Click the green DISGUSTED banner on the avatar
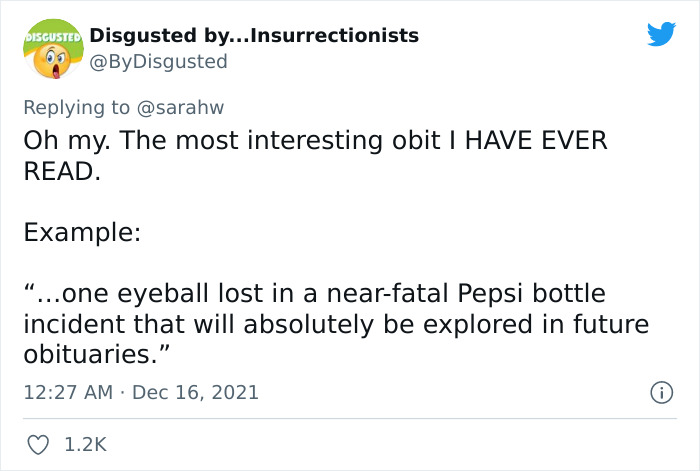700x471 pixels. pos(50,36)
